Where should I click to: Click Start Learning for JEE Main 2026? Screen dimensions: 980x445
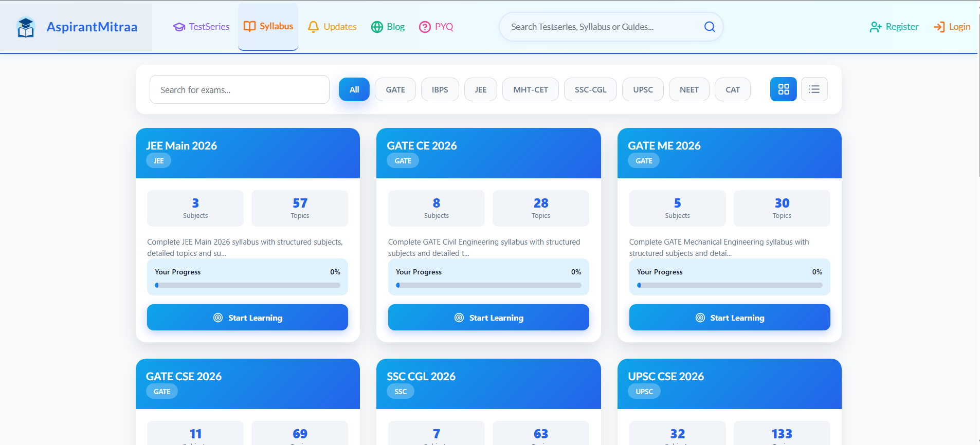pos(247,318)
